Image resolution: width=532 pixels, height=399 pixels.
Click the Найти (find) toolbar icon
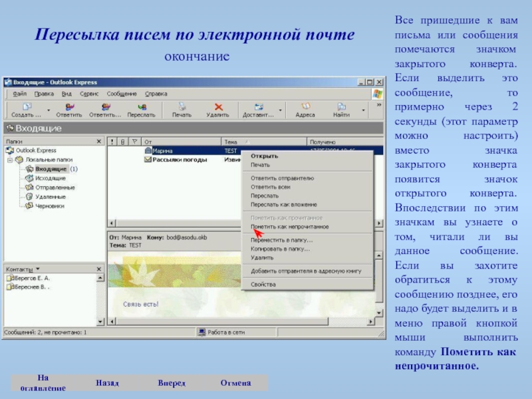(341, 106)
